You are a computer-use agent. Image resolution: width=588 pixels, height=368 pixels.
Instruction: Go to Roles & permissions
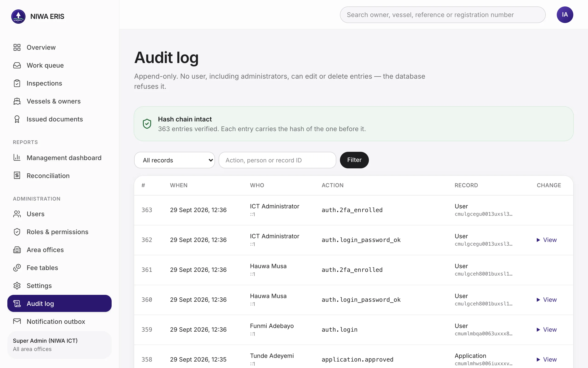[x=59, y=232]
